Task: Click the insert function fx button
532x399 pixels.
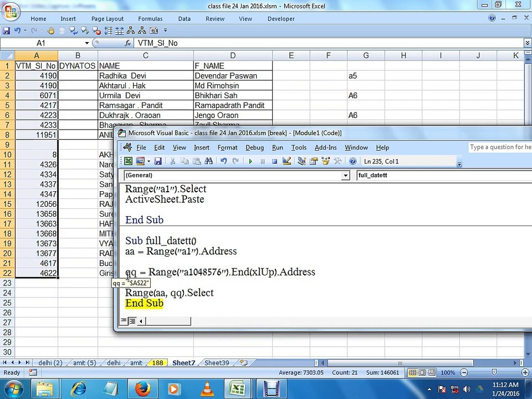Action: (x=128, y=43)
